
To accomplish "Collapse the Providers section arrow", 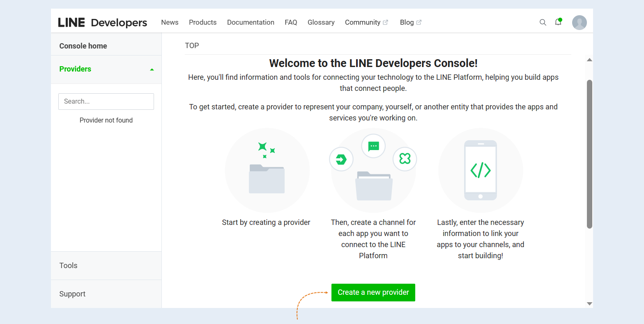I will click(152, 69).
